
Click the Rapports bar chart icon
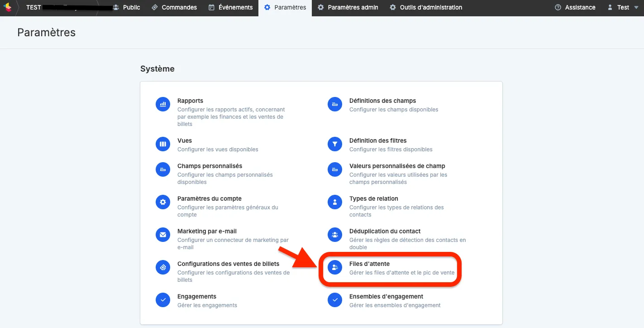click(x=163, y=104)
